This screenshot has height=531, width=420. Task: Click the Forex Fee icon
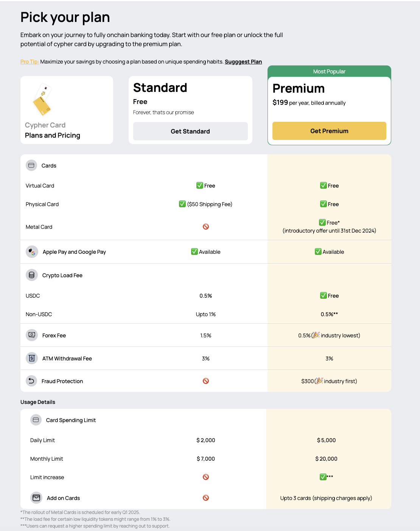pyautogui.click(x=32, y=335)
